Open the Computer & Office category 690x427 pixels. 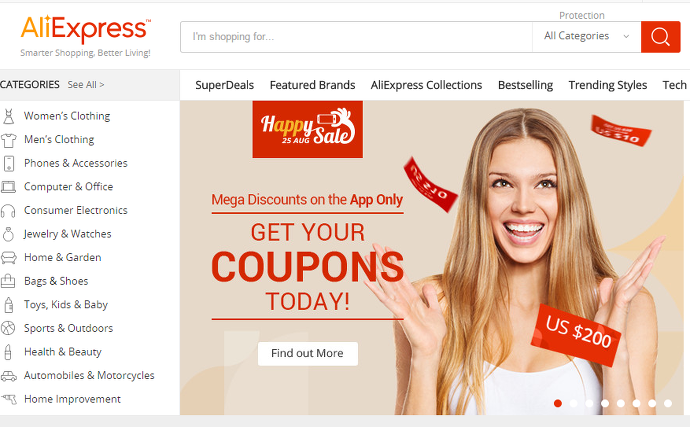point(68,187)
